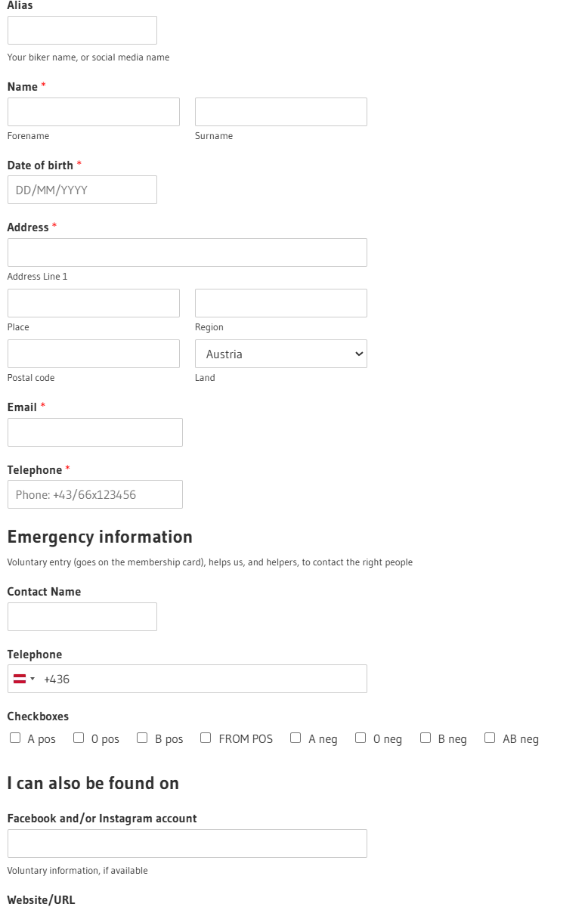The image size is (588, 907).
Task: Expand the Land country dropdown
Action: point(280,354)
